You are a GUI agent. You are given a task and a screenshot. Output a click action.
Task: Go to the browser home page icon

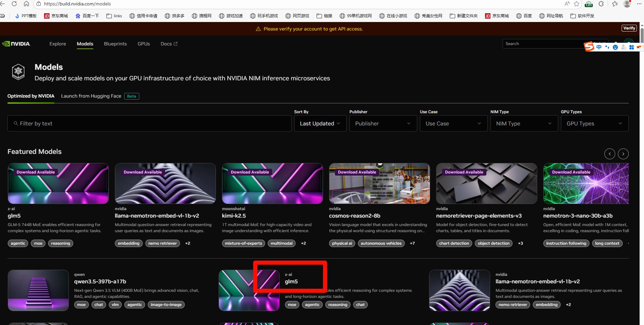pos(26,4)
